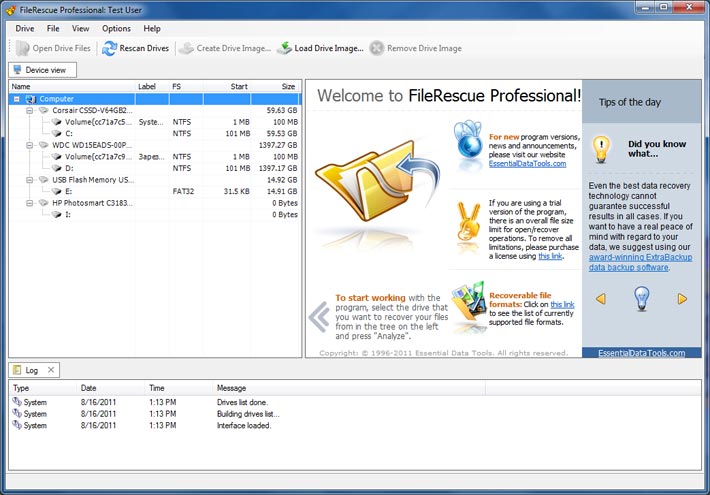Click the HP Photosmart C3183 device icon
The height and width of the screenshot is (495, 710).
coord(43,203)
